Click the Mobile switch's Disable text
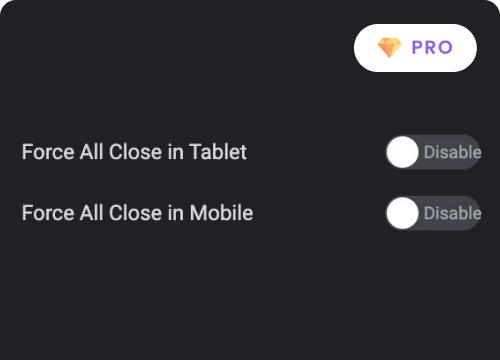The height and width of the screenshot is (360, 500). [452, 213]
